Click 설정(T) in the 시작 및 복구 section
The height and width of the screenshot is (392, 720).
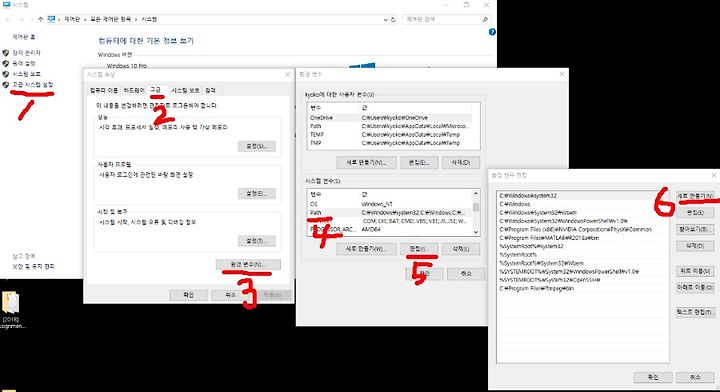pos(257,241)
